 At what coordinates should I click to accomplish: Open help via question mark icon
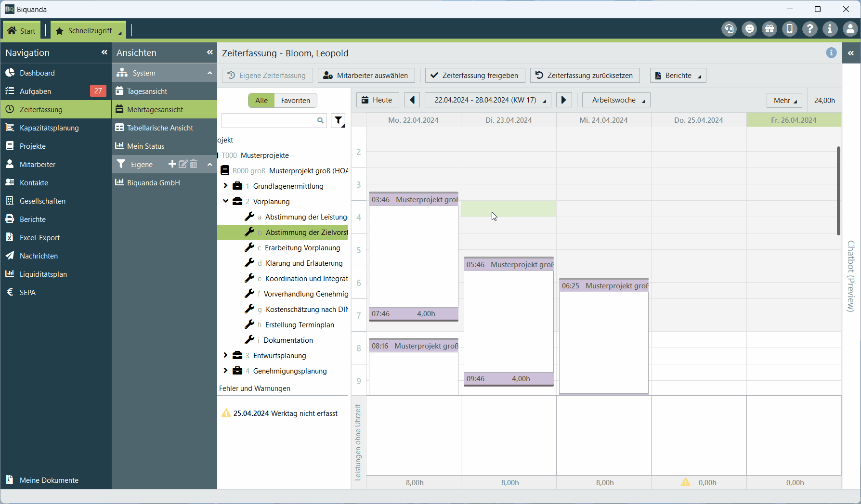click(810, 29)
